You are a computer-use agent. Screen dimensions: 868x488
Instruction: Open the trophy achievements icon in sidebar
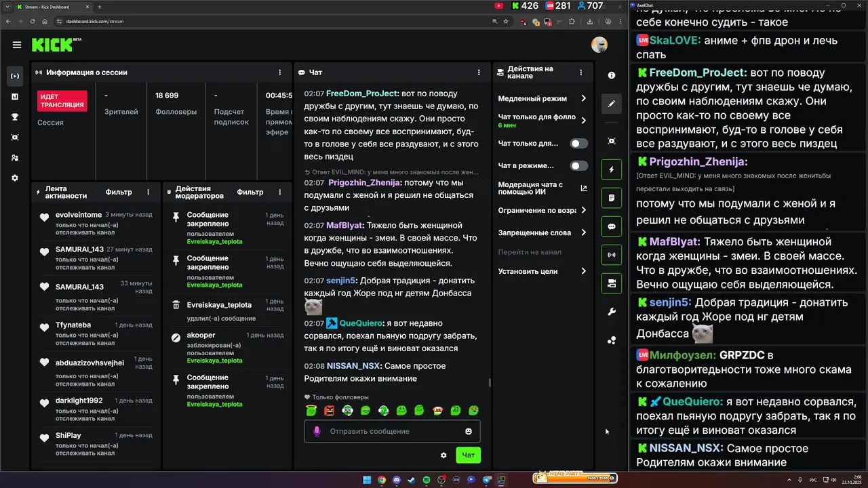point(15,117)
